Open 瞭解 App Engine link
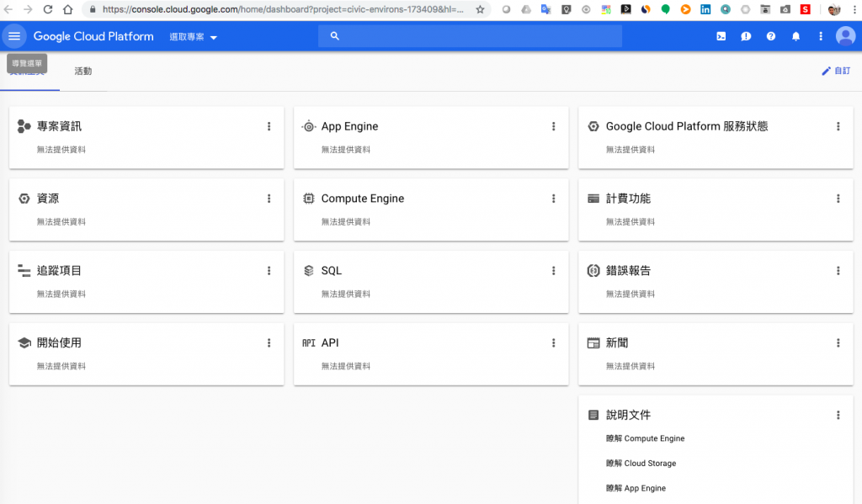Screen dimensions: 862x504 636,488
